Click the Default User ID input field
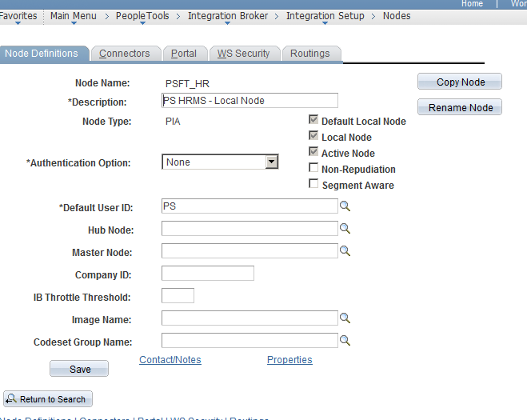This screenshot has height=420, width=527. click(x=250, y=206)
